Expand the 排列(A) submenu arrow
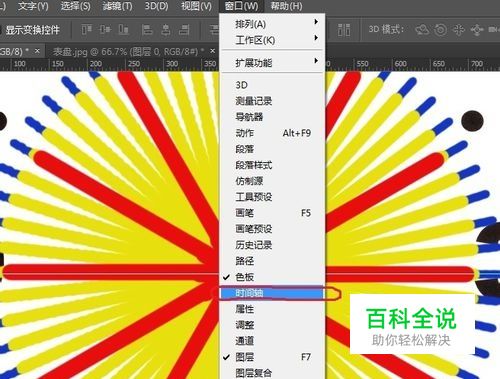Viewport: 500px width, 379px height. point(316,22)
